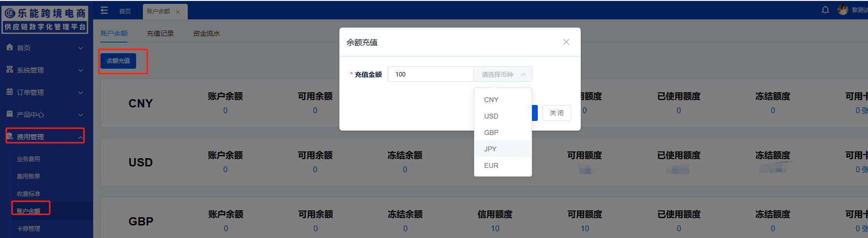868x238 pixels.
Task: Expand the 订单管理 menu chevron
Action: click(x=81, y=92)
